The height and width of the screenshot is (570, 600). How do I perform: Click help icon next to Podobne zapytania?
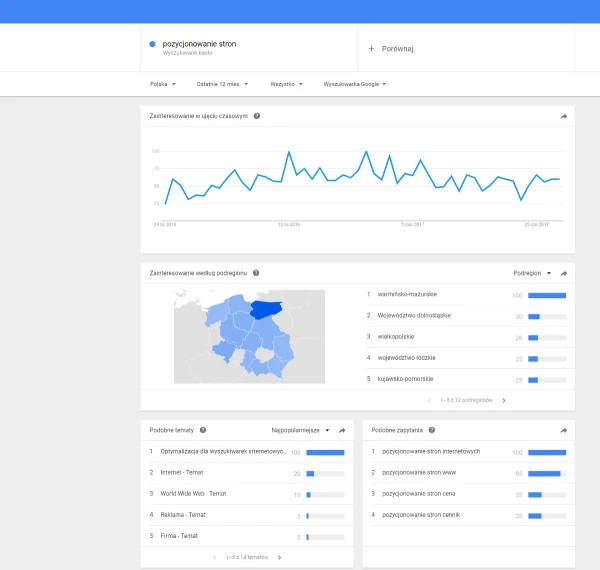click(428, 430)
